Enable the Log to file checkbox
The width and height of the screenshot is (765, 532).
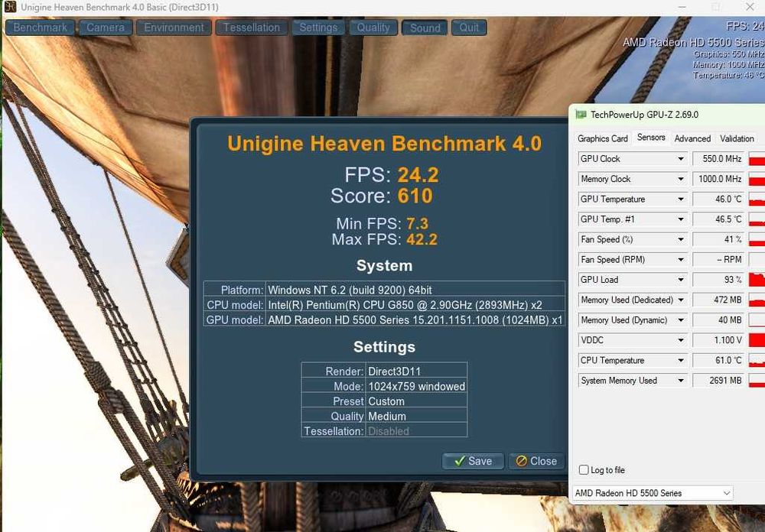pos(584,470)
